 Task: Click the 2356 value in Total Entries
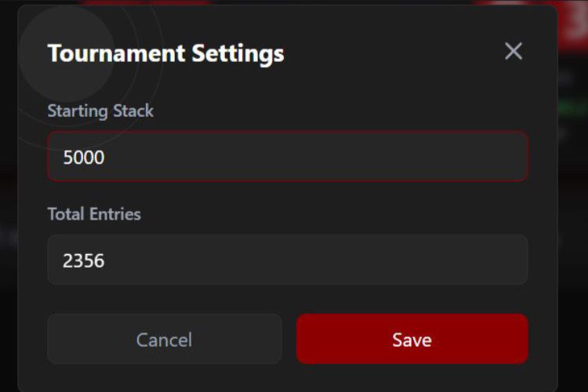coord(84,260)
